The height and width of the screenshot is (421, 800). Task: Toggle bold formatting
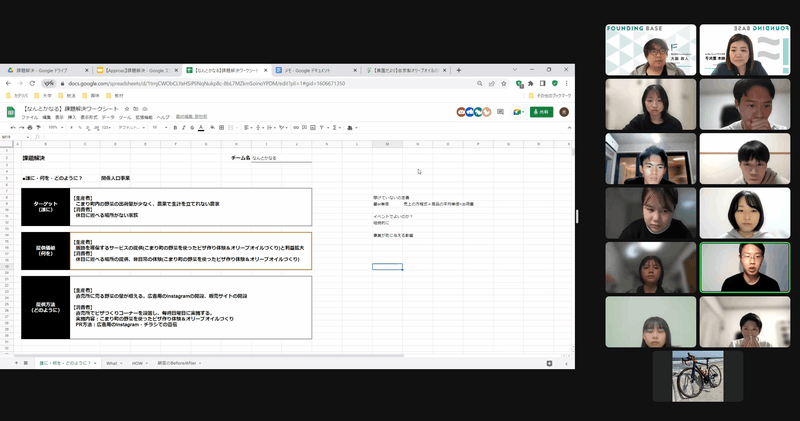tap(175, 128)
